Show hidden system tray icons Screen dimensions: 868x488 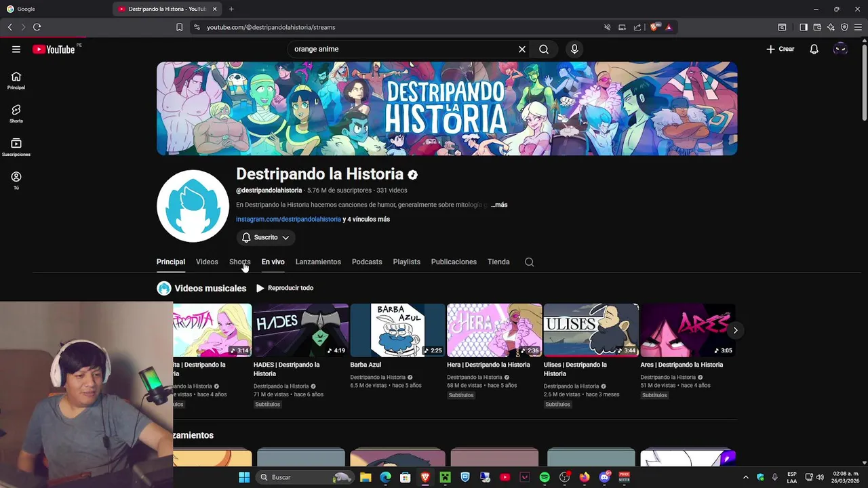pyautogui.click(x=745, y=477)
